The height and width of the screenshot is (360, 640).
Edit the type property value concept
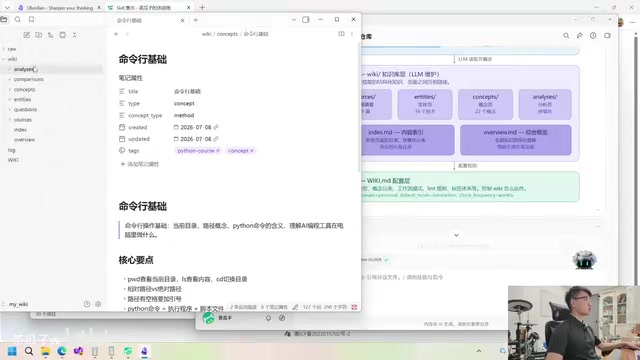pos(184,104)
